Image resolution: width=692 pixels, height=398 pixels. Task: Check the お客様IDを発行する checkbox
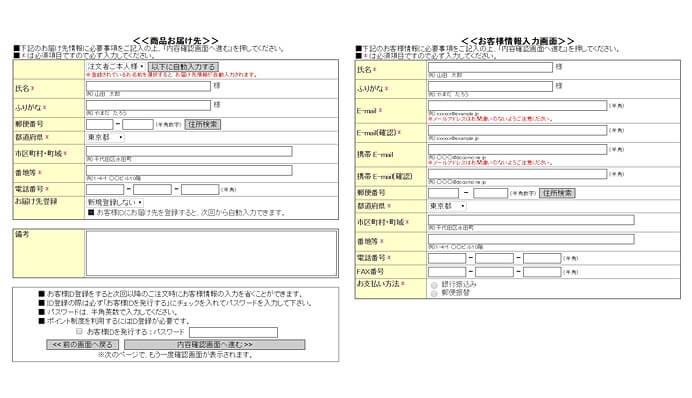pyautogui.click(x=79, y=331)
